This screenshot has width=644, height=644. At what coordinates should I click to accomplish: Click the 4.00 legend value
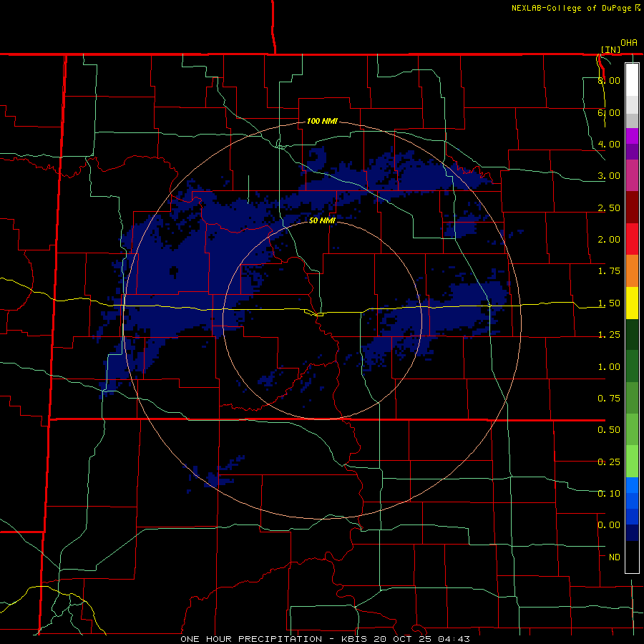coord(609,144)
